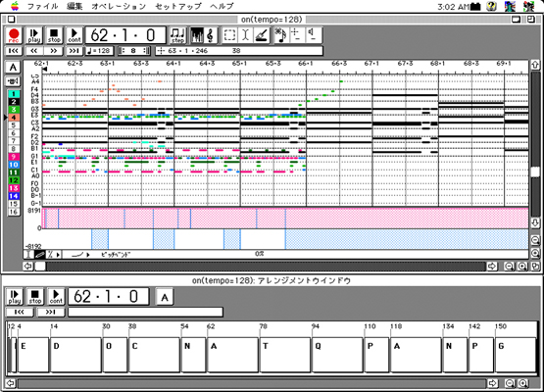Select the marquee selection tool

pos(229,35)
